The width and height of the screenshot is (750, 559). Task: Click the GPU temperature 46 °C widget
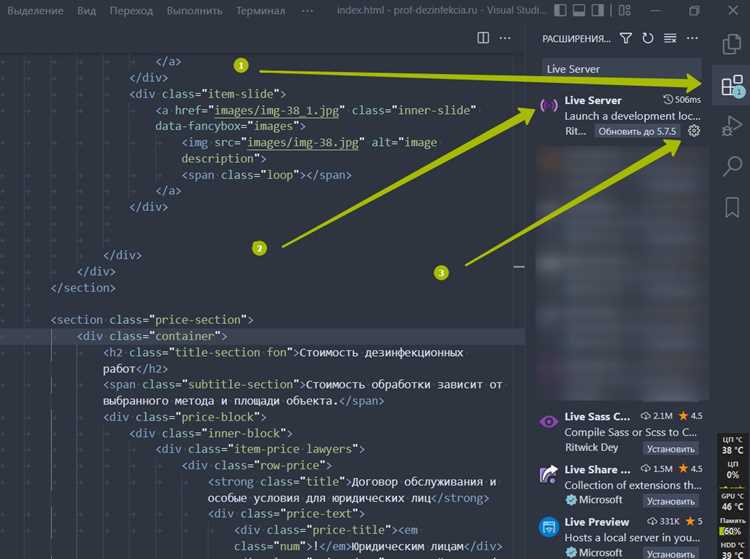click(732, 502)
